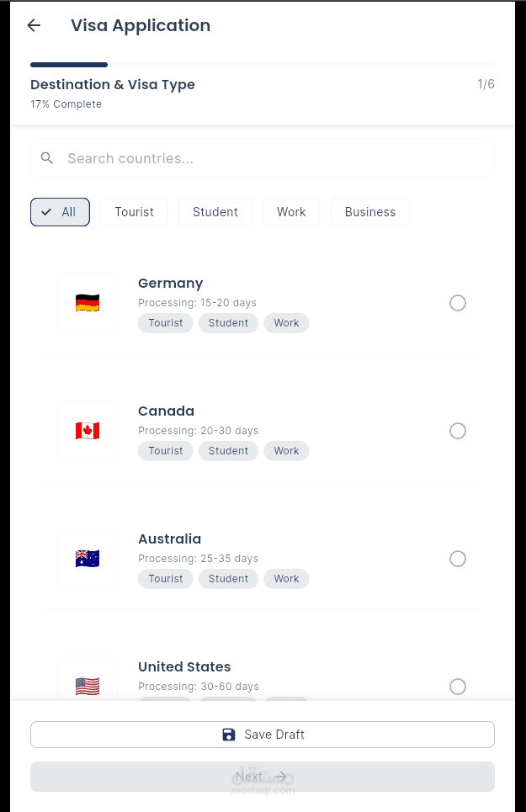Viewport: 526px width, 812px height.
Task: Click the Canada flag icon
Action: pyautogui.click(x=88, y=431)
